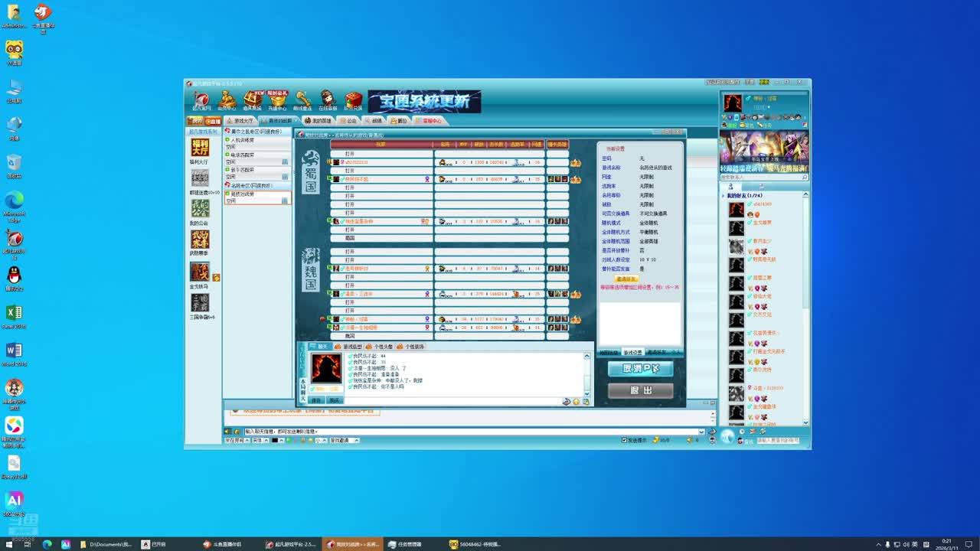Screen dimensions: 980x551
Task: Switch to the 游戏大厅 tab
Action: 240,121
